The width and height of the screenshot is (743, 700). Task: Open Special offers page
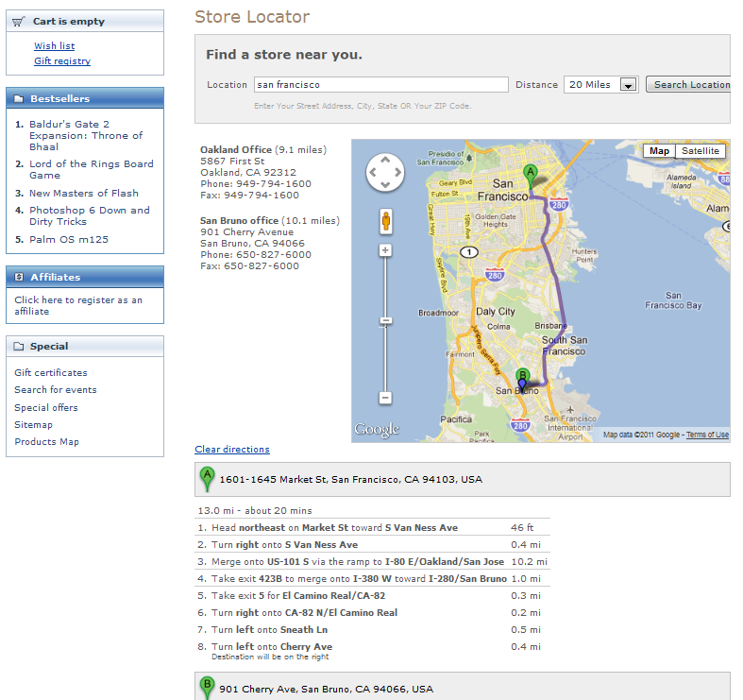(x=46, y=408)
